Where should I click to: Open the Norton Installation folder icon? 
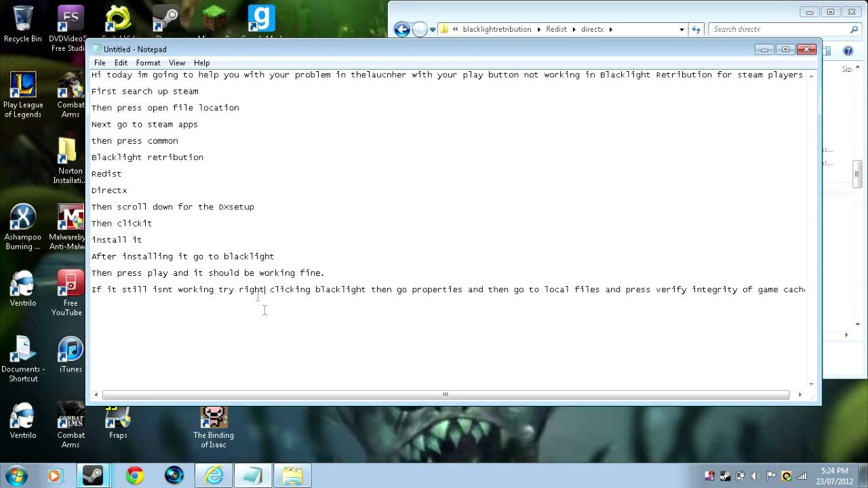[68, 161]
